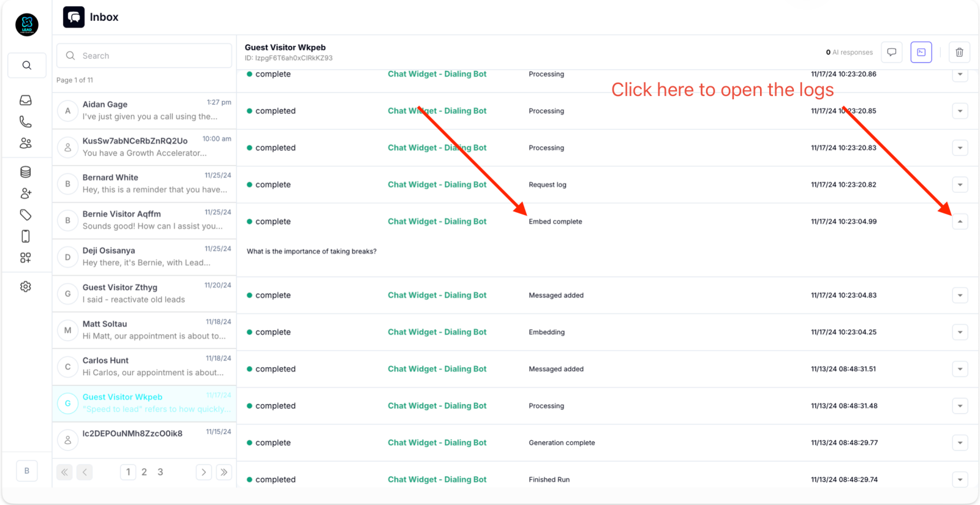The width and height of the screenshot is (980, 505).
Task: Expand the Request log row
Action: point(960,185)
